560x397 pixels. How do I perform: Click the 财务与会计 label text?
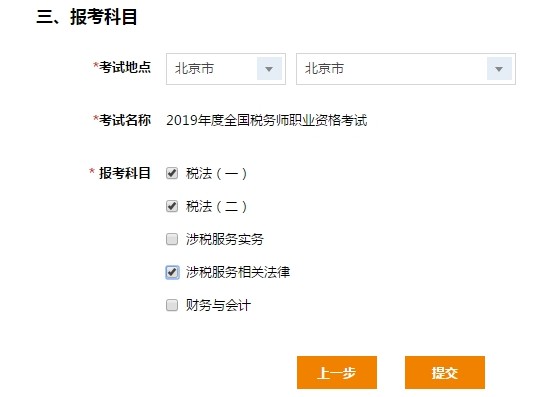[218, 305]
